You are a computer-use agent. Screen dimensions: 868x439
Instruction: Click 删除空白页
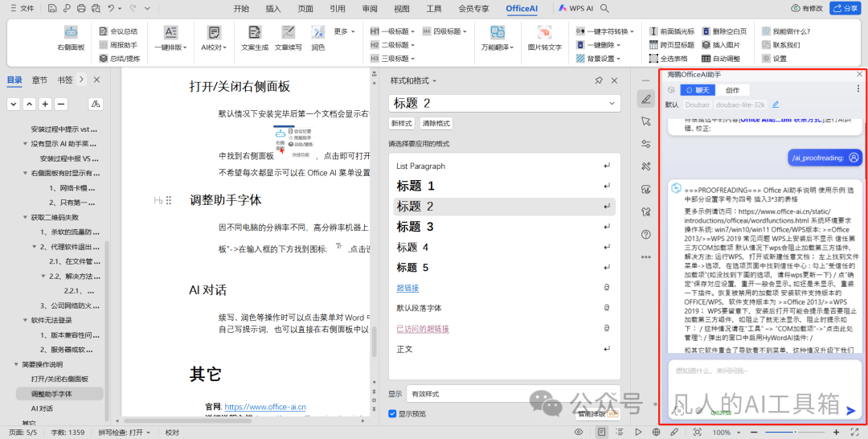pos(724,31)
